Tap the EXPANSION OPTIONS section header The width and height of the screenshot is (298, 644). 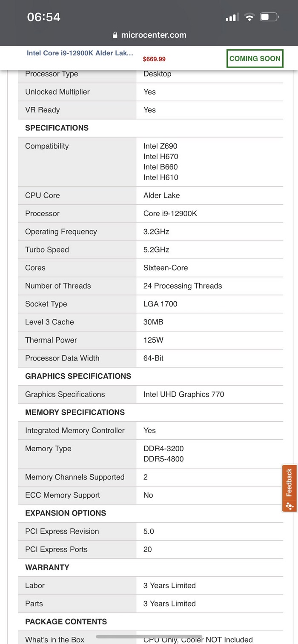click(66, 513)
